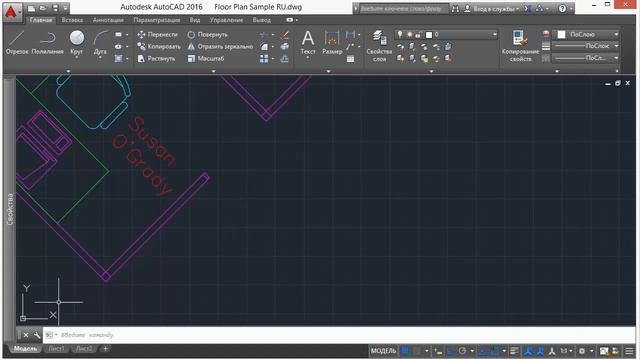Viewport: 640px width, 360px height.
Task: Click the table tool in annotation panel
Action: click(350, 59)
